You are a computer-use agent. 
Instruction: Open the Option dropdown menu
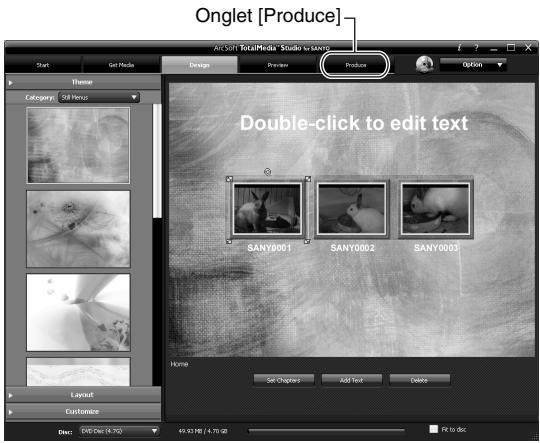tap(473, 65)
